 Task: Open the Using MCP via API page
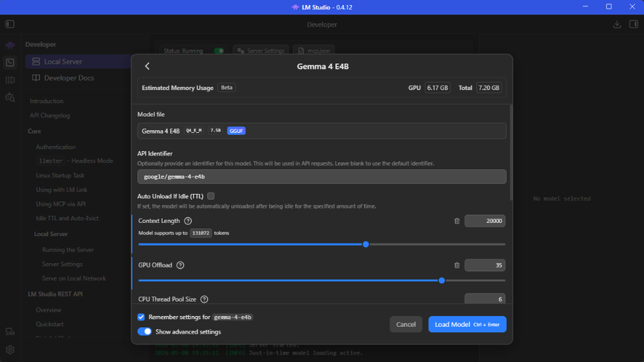[x=61, y=204]
